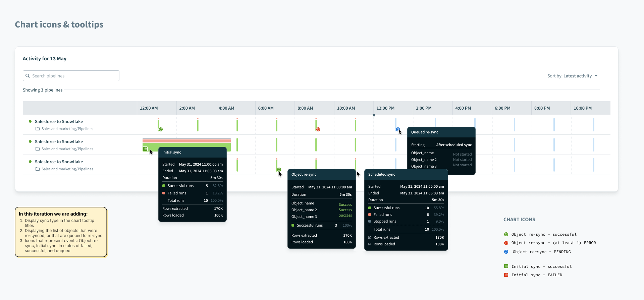644x300 pixels.
Task: Click folder icon in the first pipeline row
Action: click(x=38, y=129)
